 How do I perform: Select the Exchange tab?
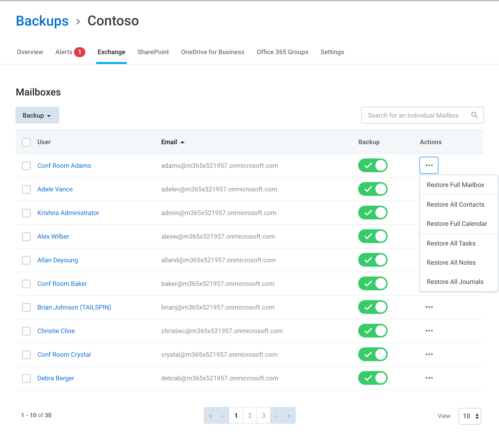point(111,52)
